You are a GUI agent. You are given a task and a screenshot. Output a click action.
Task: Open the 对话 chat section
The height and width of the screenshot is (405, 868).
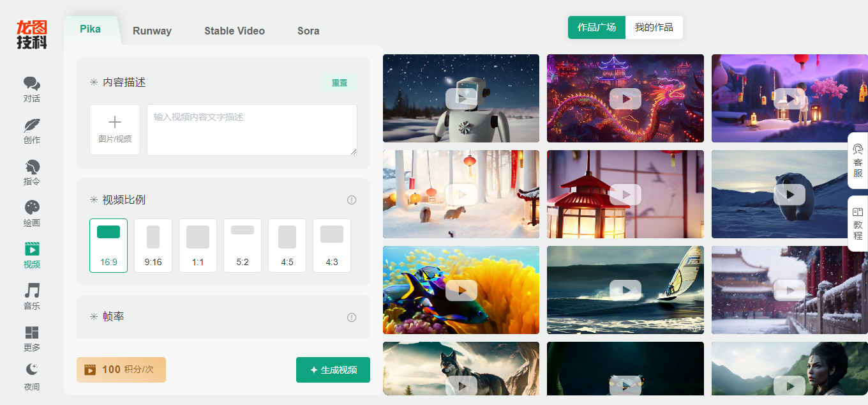coord(32,89)
